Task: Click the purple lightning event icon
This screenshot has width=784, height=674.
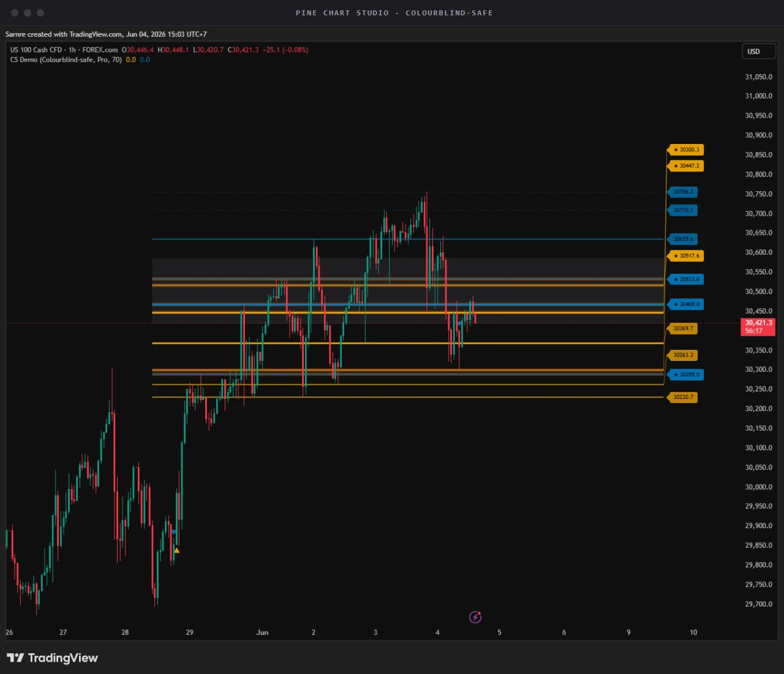Action: [475, 617]
